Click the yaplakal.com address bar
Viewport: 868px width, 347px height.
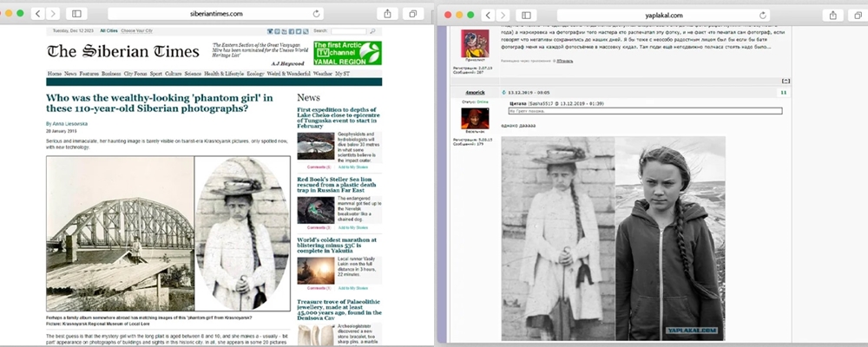[x=663, y=15]
